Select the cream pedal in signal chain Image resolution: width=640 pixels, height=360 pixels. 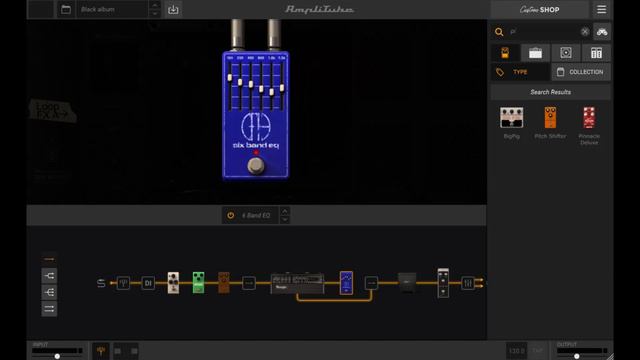[173, 282]
